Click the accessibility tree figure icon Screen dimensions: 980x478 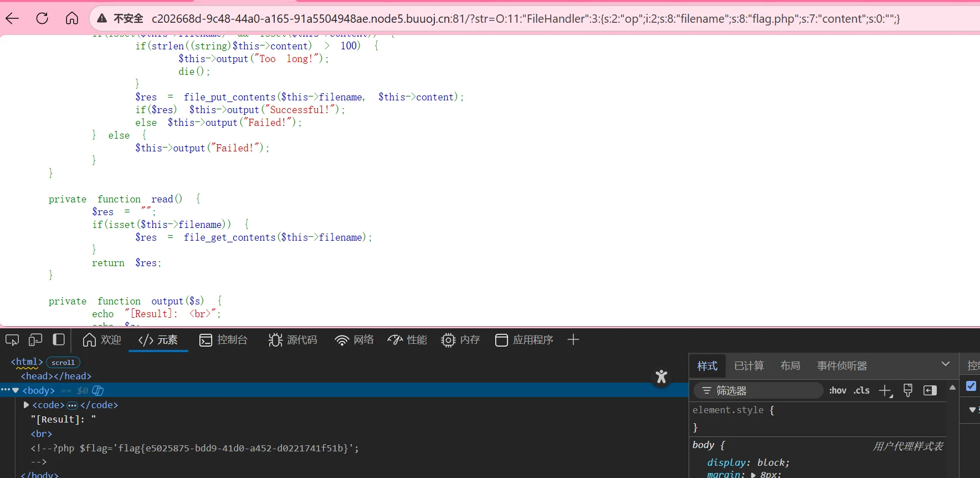661,377
